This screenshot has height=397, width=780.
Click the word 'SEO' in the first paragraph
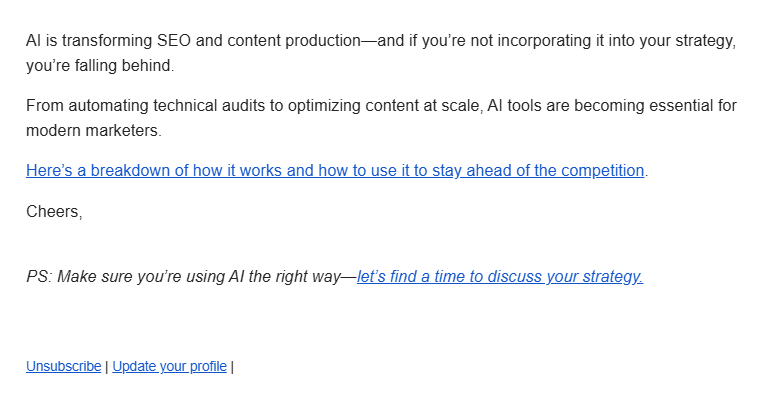click(174, 40)
